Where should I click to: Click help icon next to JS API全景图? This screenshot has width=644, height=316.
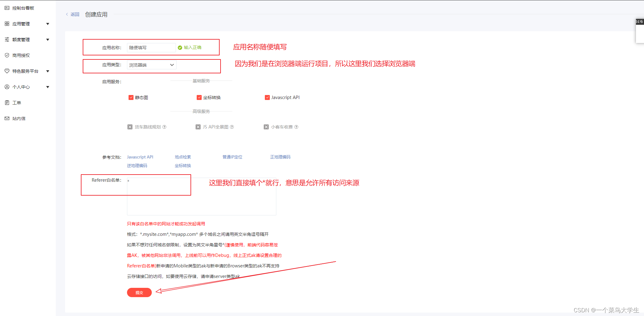tap(232, 127)
